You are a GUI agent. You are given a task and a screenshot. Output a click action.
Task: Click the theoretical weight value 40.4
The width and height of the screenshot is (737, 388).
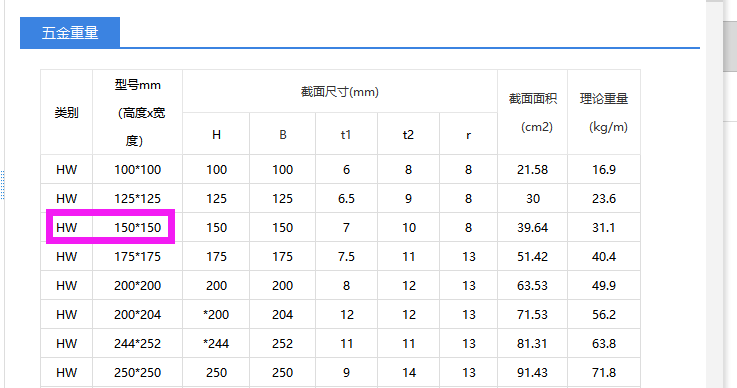[x=604, y=257]
